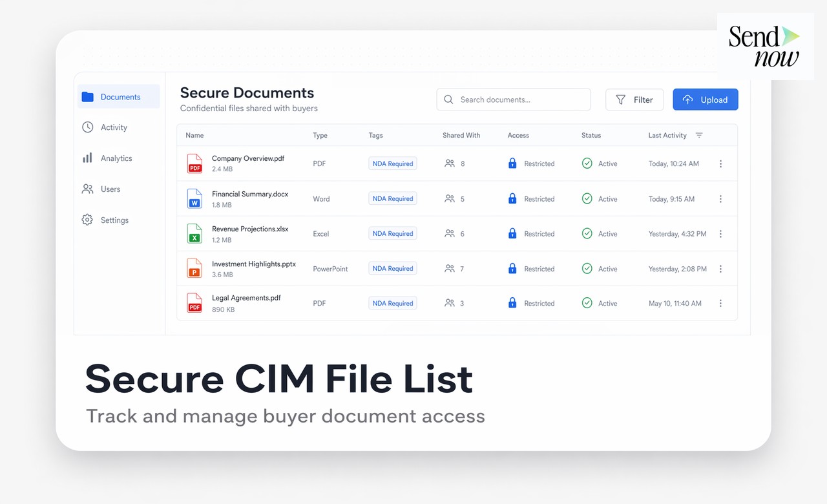Open the Documents section in the sidebar
This screenshot has width=827, height=504.
pos(120,96)
